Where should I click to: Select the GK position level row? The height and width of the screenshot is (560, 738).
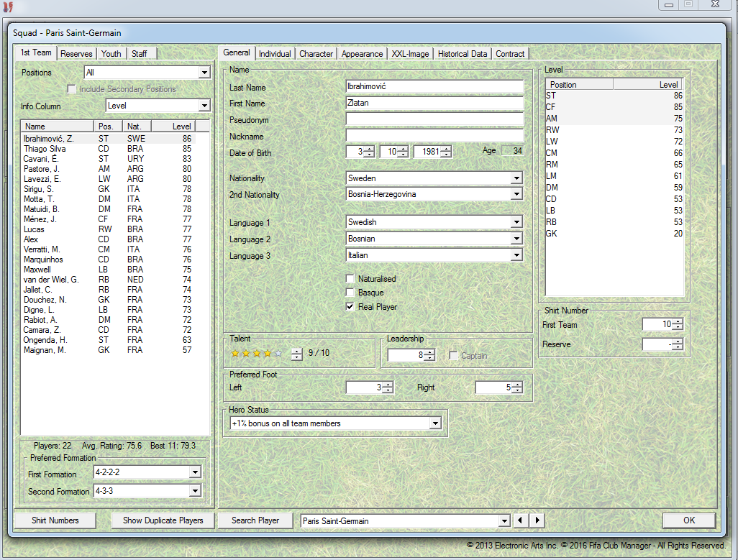point(614,233)
